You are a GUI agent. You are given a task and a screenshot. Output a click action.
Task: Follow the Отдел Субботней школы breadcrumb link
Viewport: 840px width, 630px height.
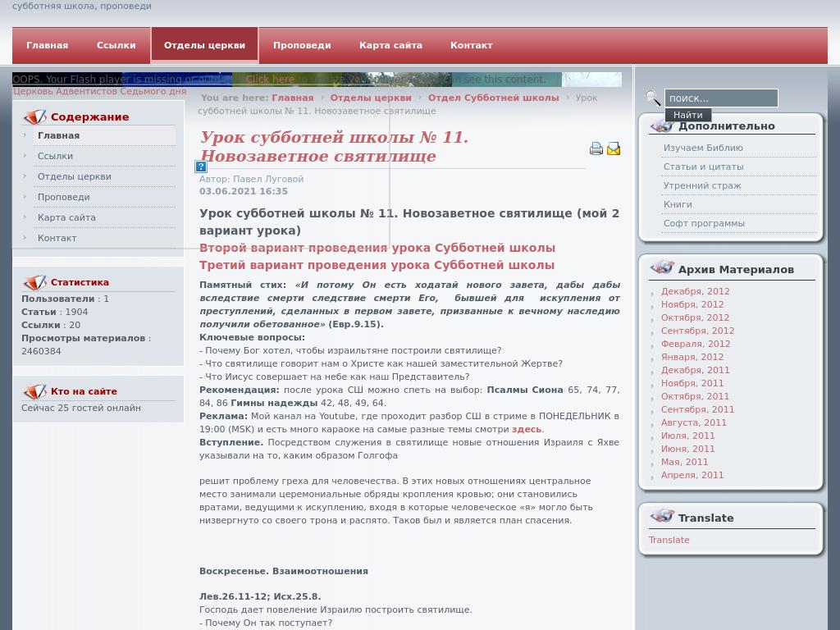pos(493,97)
